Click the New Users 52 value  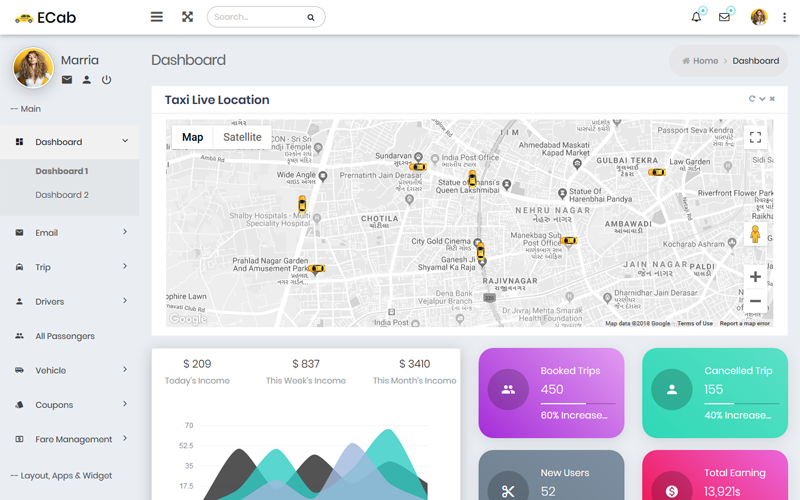coord(548,491)
